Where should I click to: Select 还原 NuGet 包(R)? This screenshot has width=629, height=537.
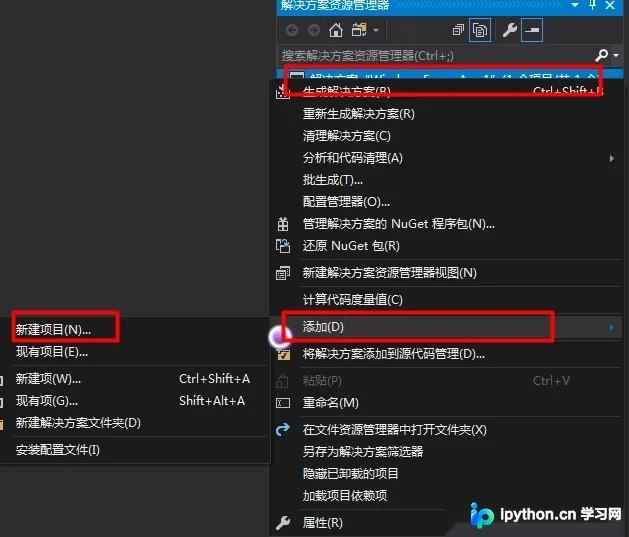pos(351,246)
